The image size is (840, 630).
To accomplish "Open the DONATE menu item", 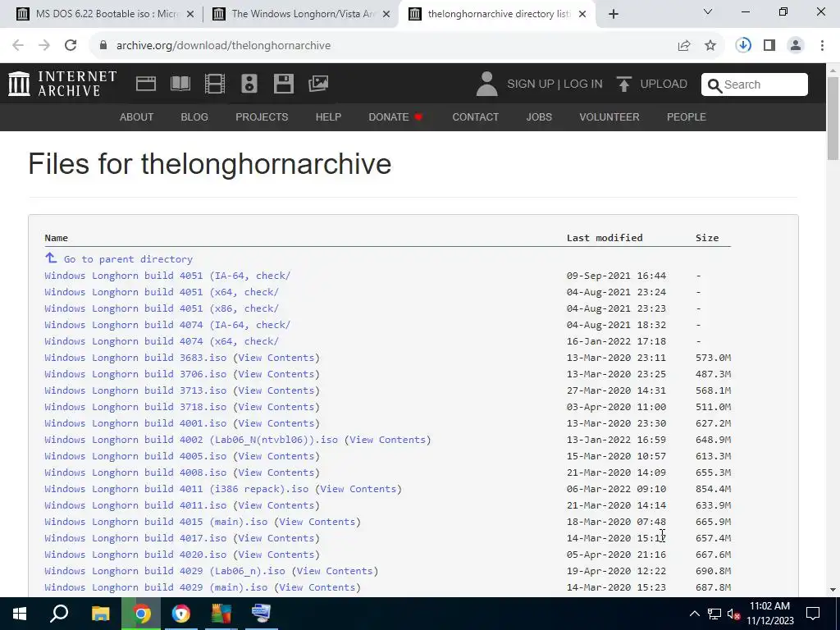I will pos(396,116).
